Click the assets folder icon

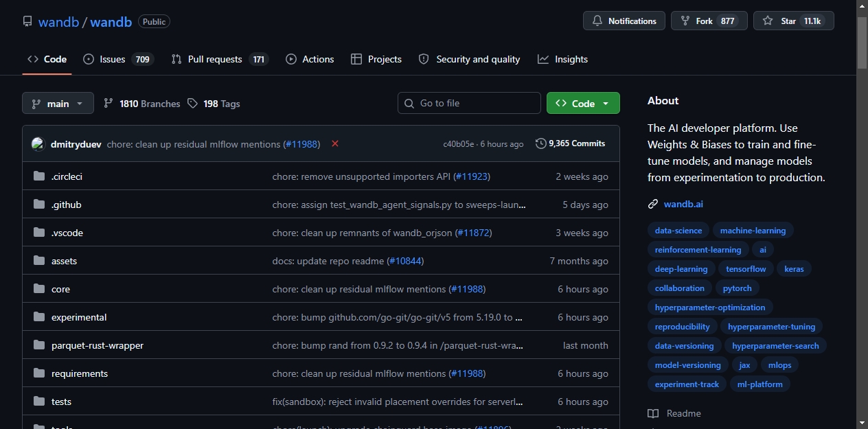pos(39,261)
